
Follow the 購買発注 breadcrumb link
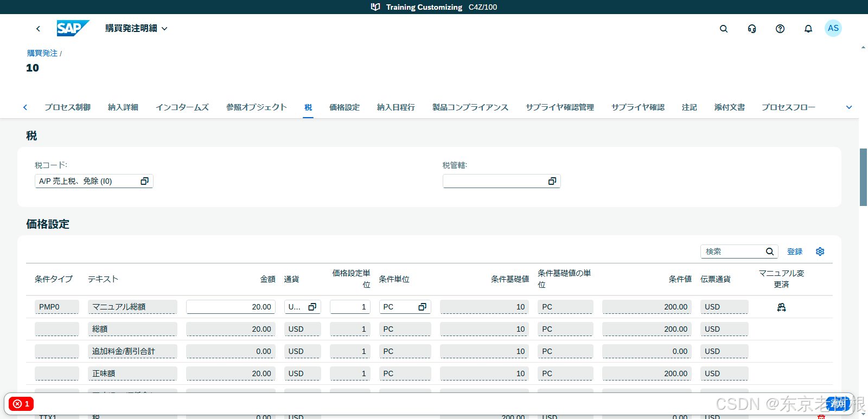click(42, 53)
